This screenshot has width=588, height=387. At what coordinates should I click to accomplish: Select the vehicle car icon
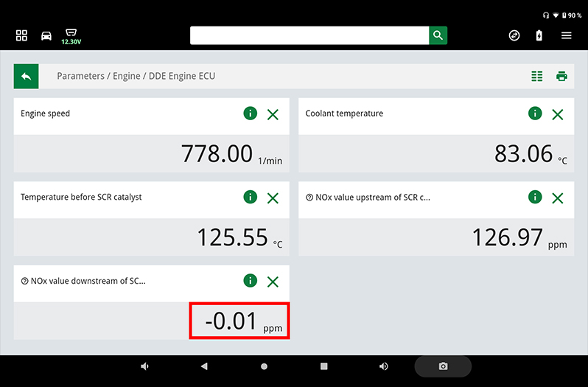point(46,35)
